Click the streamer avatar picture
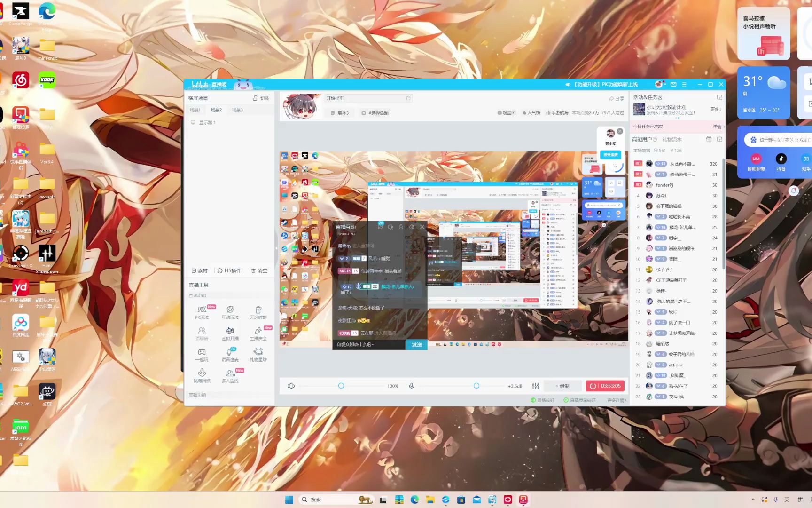Image resolution: width=812 pixels, height=508 pixels. (x=300, y=106)
